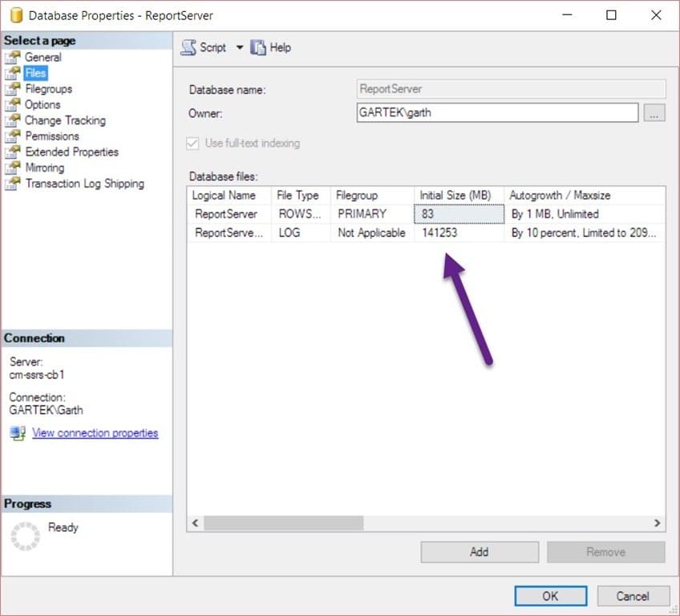
Task: Click the Filegroup column header
Action: pyautogui.click(x=372, y=196)
